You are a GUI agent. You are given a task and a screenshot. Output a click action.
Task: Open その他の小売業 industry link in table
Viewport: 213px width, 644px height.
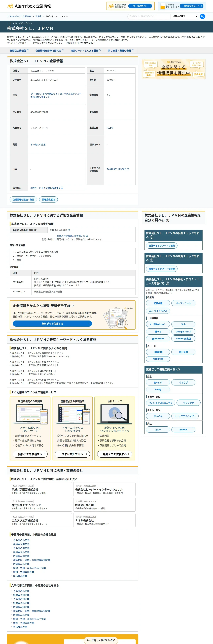[38, 145]
